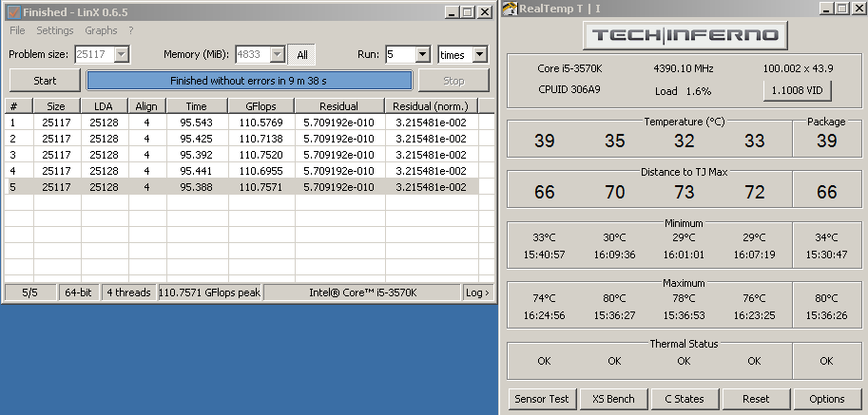868x415 pixels.
Task: Click the 4390.10 MHz frequency value
Action: click(684, 68)
